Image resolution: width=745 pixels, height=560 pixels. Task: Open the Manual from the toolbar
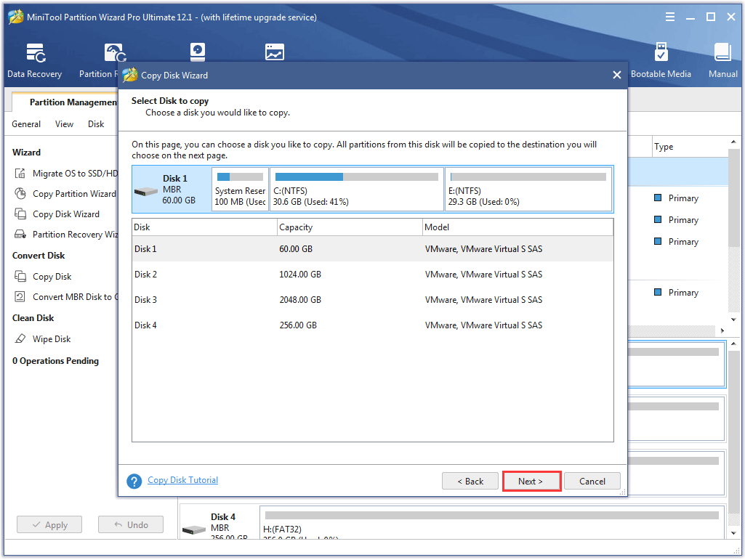click(722, 60)
